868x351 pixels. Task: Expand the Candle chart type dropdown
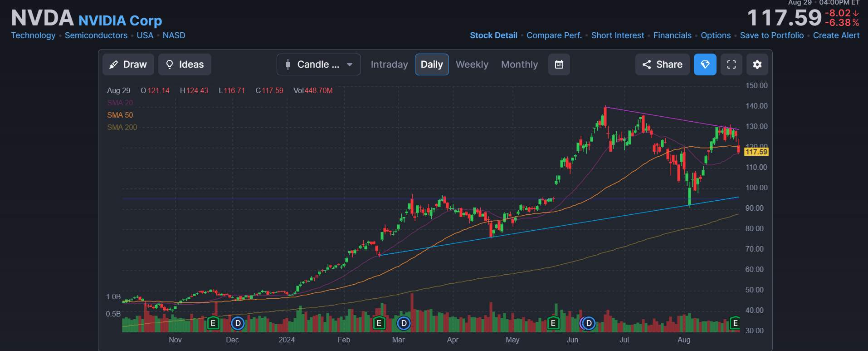319,64
